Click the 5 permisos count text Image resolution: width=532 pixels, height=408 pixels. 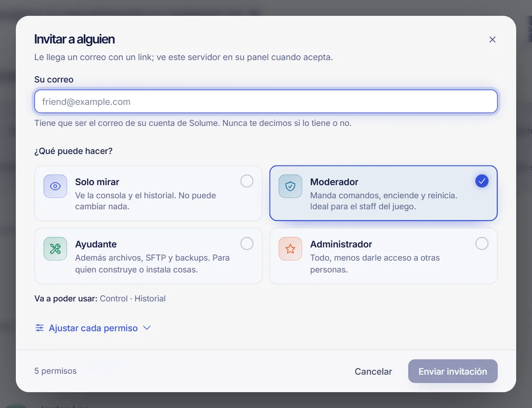click(x=55, y=371)
